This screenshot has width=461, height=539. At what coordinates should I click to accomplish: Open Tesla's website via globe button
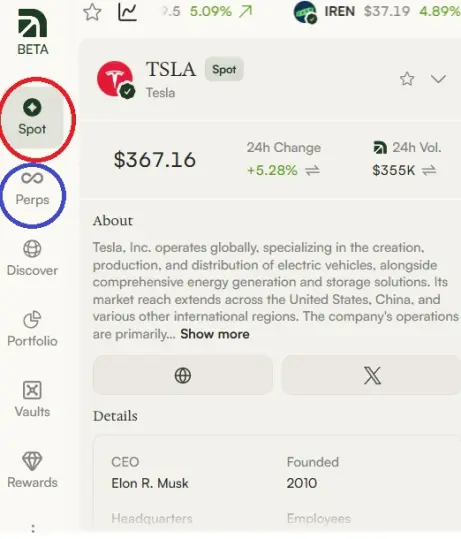183,375
